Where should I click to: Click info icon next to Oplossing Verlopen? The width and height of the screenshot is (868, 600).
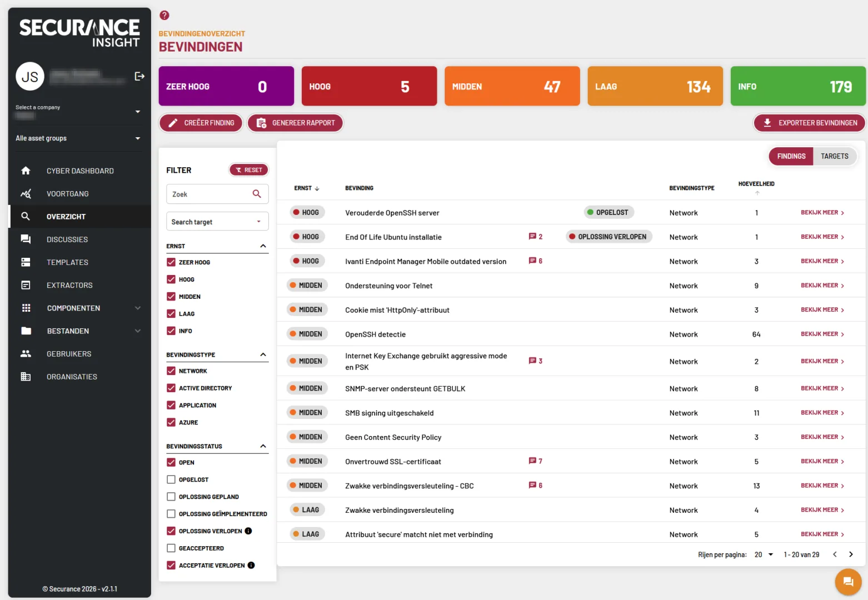(x=248, y=531)
